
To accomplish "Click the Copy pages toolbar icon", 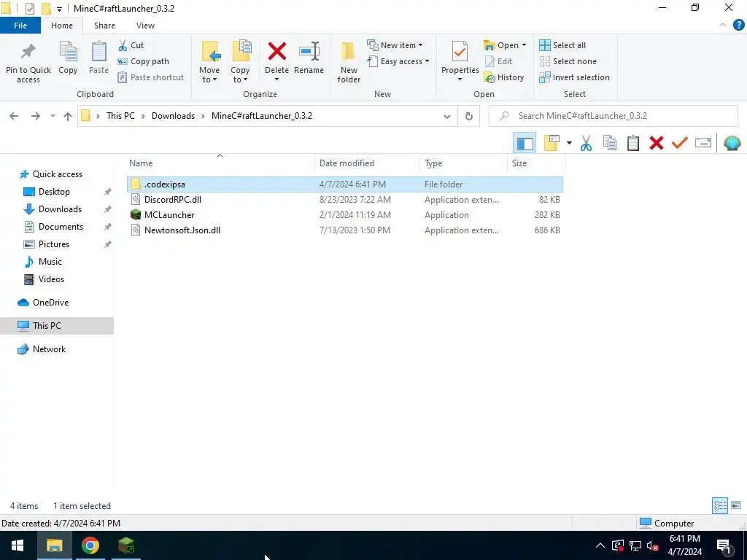I will 610,143.
